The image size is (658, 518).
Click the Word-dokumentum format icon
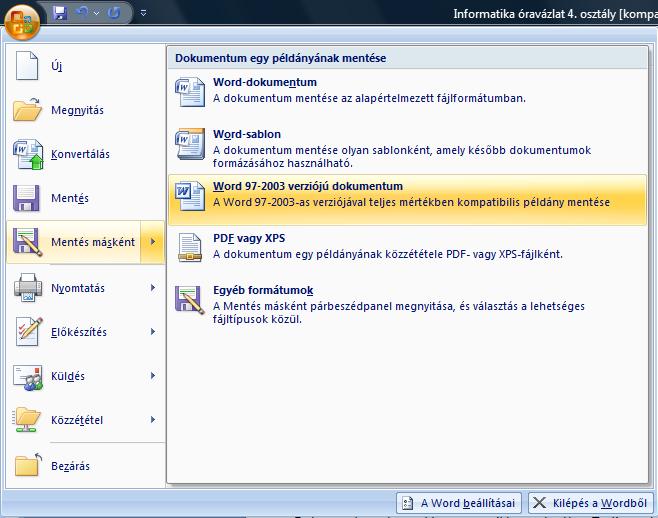(190, 92)
